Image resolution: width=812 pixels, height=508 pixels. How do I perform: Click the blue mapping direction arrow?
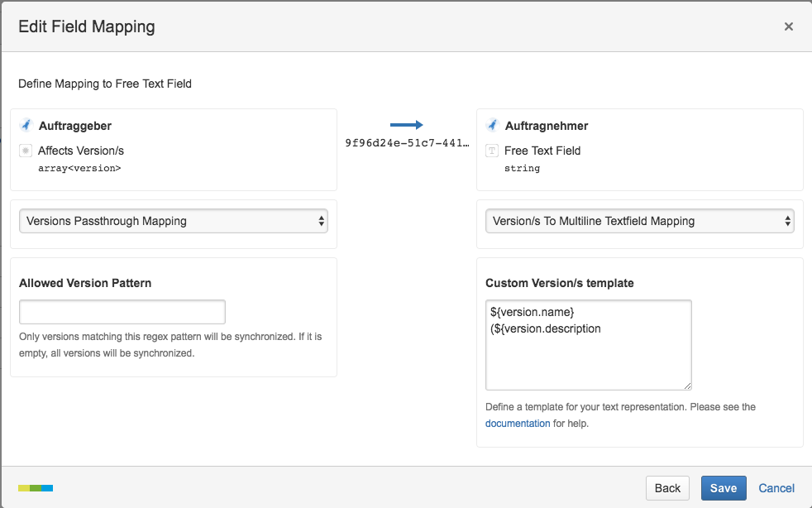coord(406,125)
